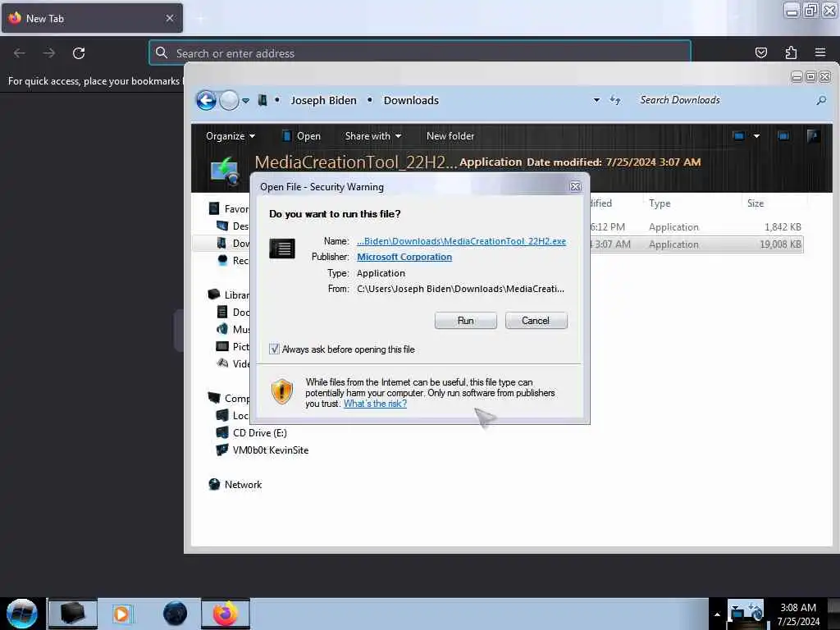Show hidden system tray icons arrow
This screenshot has width=840, height=630.
(x=717, y=614)
